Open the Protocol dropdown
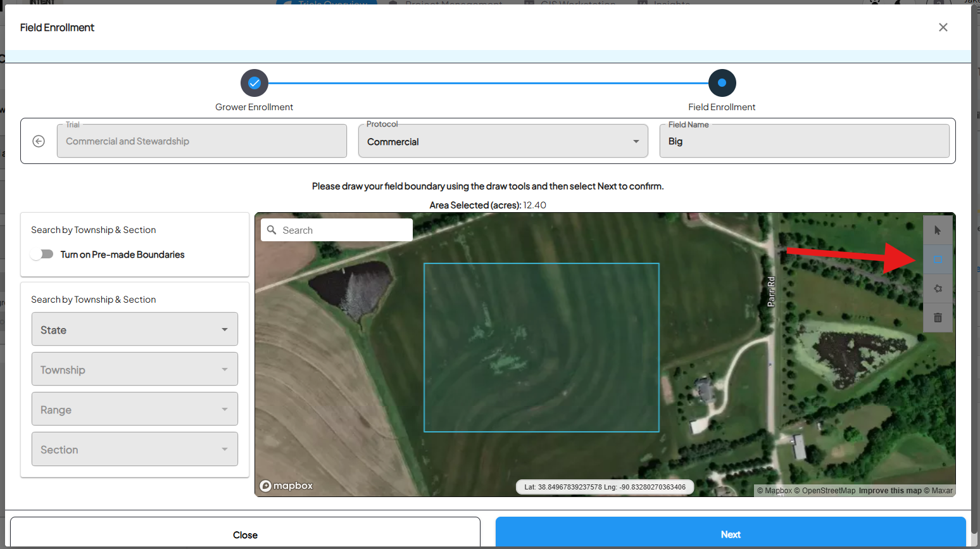This screenshot has width=980, height=549. tap(503, 141)
